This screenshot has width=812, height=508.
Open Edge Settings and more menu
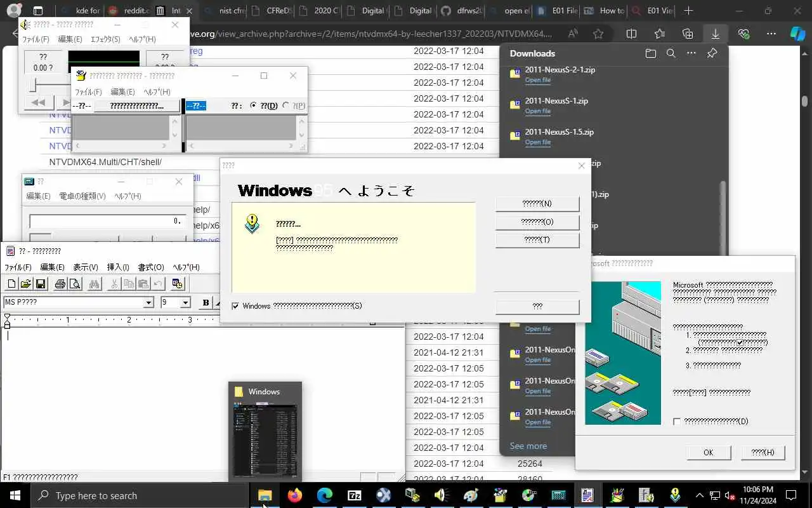click(771, 34)
